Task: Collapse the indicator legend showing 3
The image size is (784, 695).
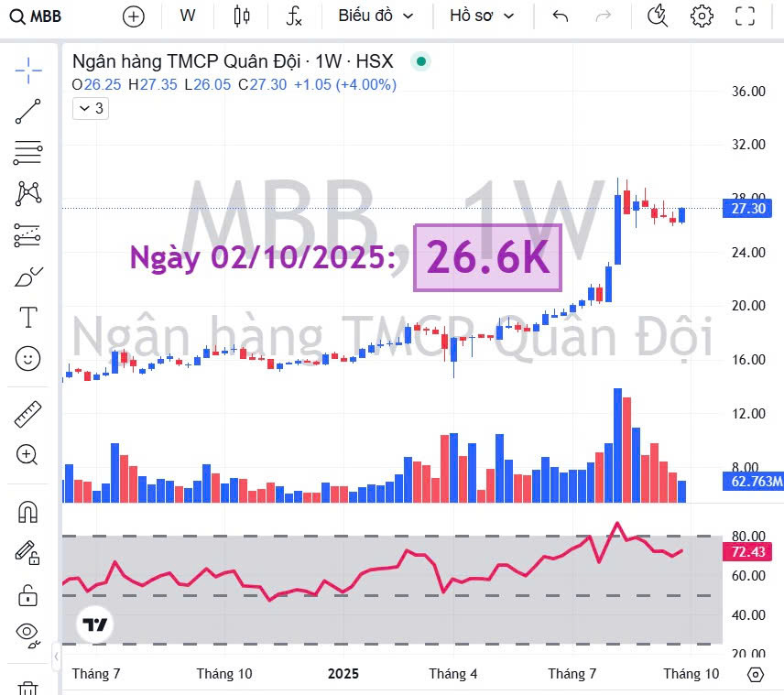Action: point(91,108)
